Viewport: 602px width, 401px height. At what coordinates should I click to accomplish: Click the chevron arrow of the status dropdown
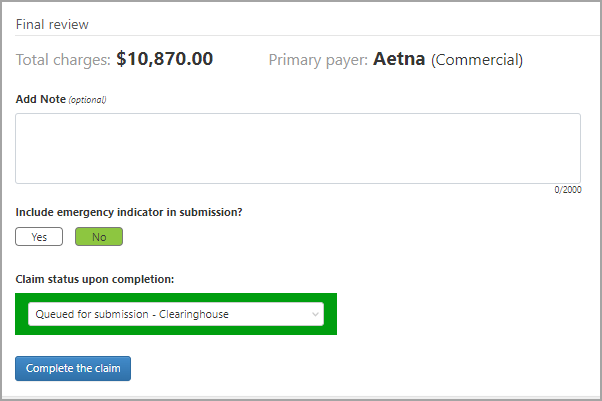click(316, 314)
